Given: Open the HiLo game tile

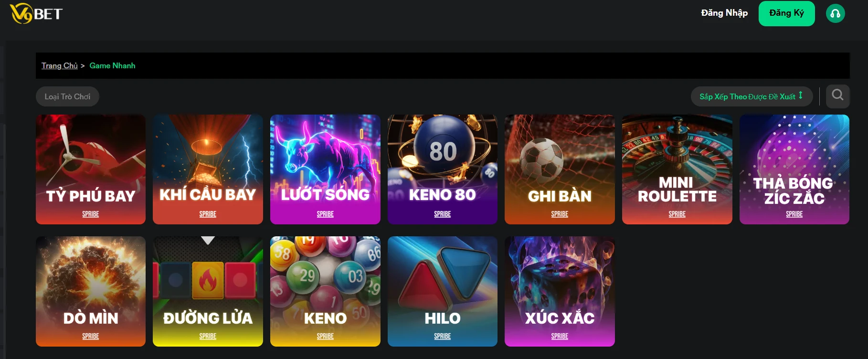Looking at the screenshot, I should [443, 291].
